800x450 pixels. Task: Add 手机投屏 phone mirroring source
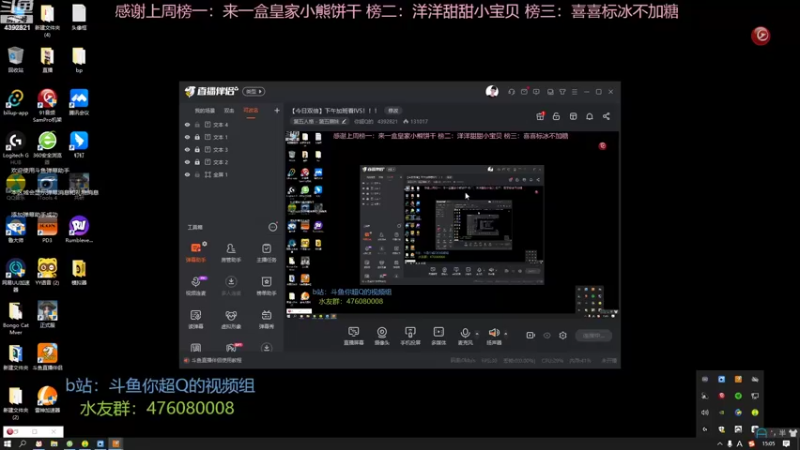[410, 336]
